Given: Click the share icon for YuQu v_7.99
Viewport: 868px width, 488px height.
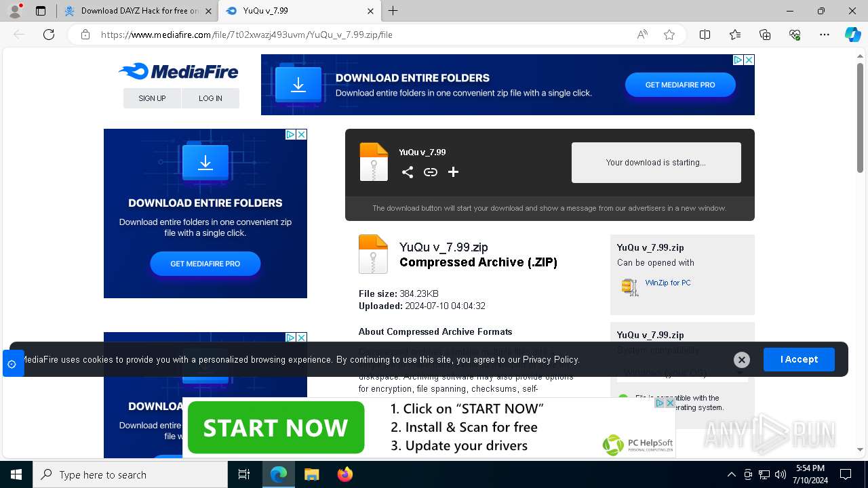Looking at the screenshot, I should 407,172.
